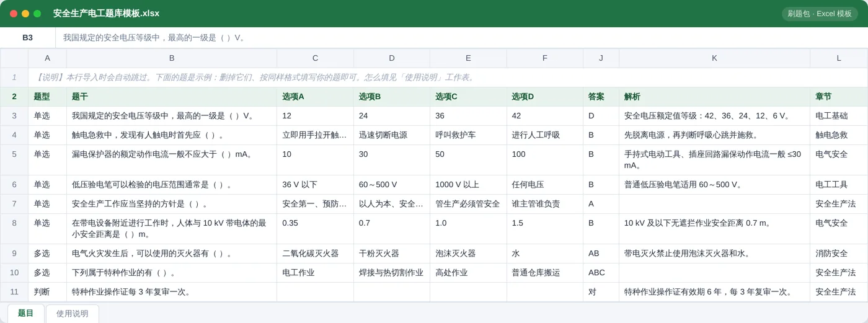The image size is (868, 323).
Task: Click the 题型 header cell
Action: pyautogui.click(x=47, y=97)
